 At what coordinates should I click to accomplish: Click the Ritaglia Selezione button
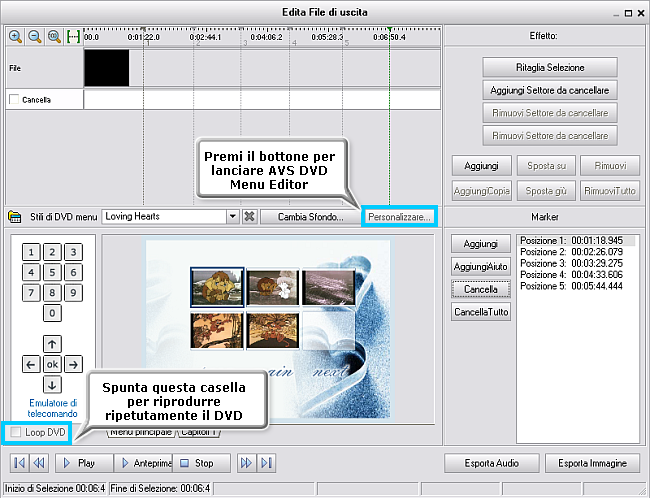pos(550,67)
